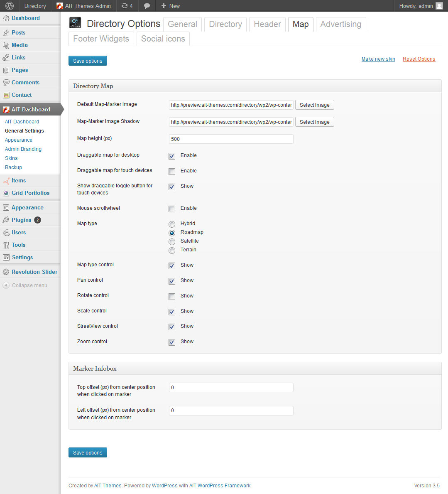Check the Rotate control Show checkbox

point(172,297)
